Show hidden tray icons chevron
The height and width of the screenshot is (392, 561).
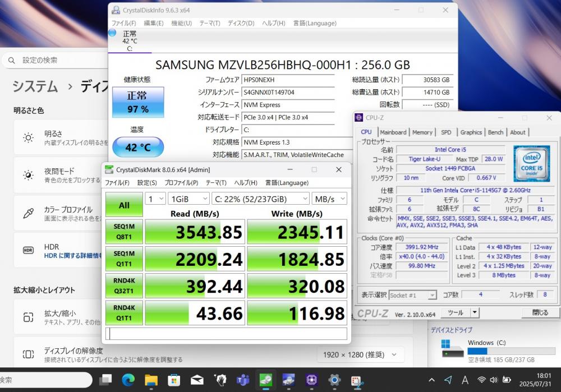(432, 380)
